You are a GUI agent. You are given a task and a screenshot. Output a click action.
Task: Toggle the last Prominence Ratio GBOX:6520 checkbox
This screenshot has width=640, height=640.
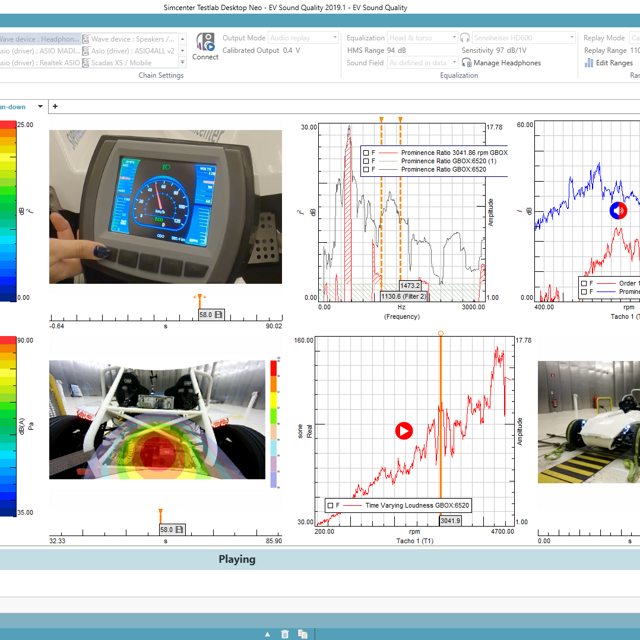point(366,169)
